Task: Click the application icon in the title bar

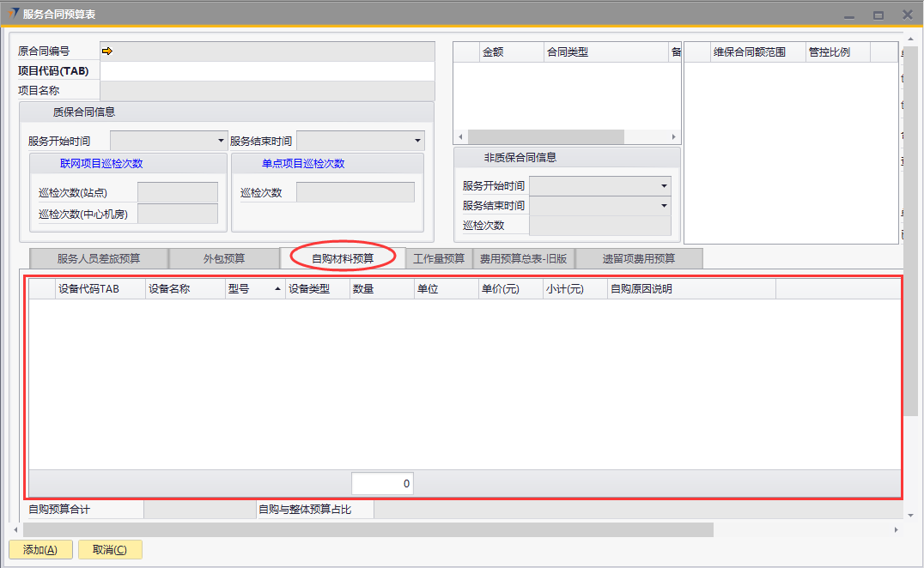Action: pyautogui.click(x=13, y=14)
